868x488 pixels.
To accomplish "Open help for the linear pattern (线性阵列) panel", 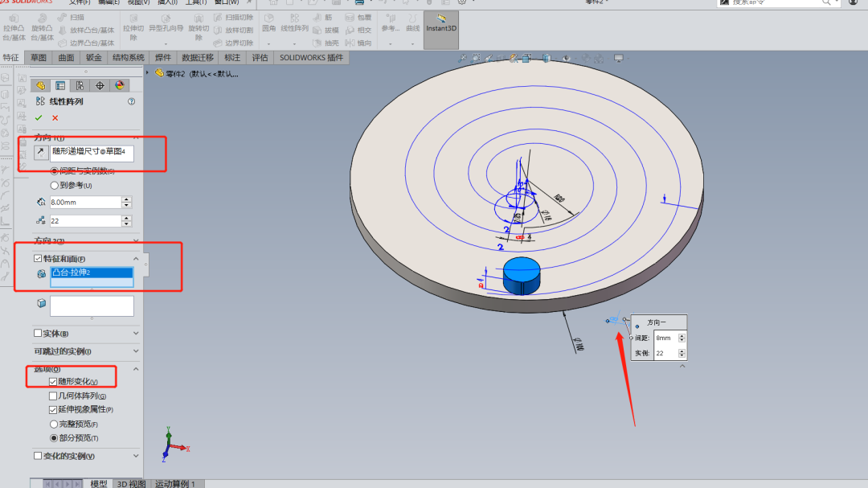I will [x=131, y=101].
